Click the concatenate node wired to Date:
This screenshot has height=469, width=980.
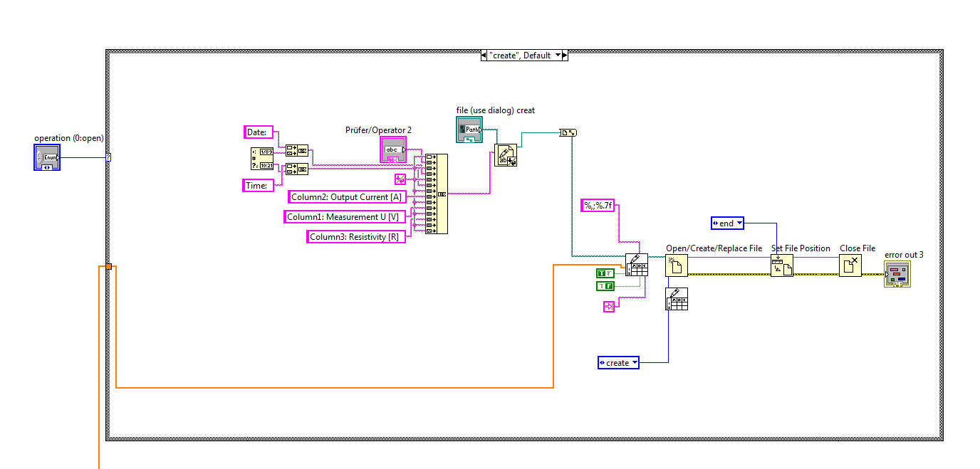297,151
